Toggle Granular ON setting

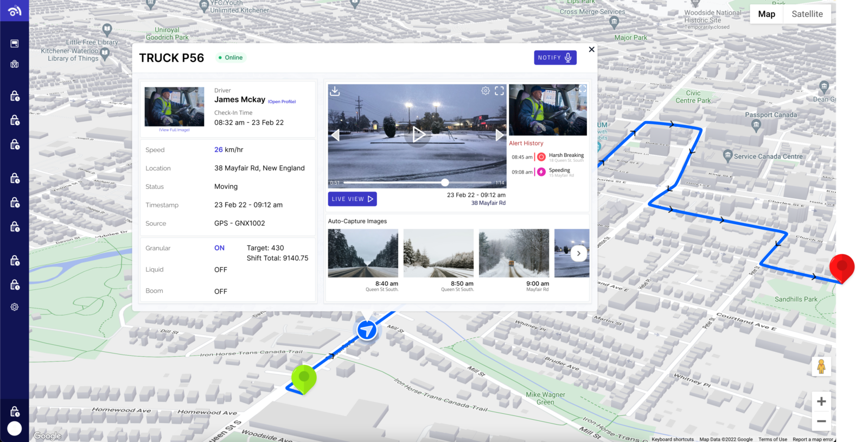[219, 248]
